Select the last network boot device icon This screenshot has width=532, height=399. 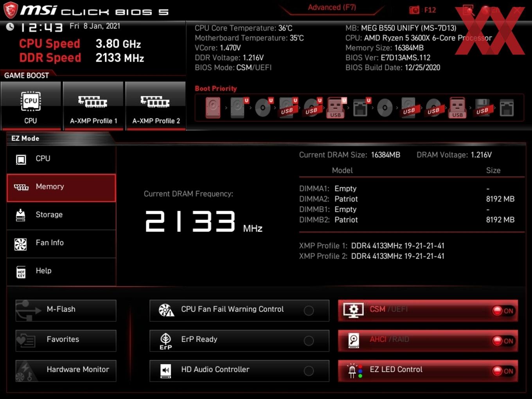click(x=507, y=108)
